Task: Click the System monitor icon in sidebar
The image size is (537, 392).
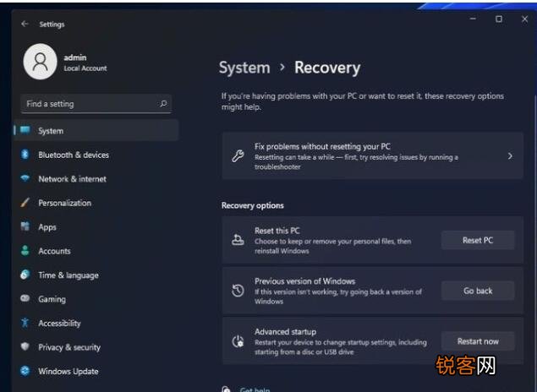Action: click(x=25, y=130)
